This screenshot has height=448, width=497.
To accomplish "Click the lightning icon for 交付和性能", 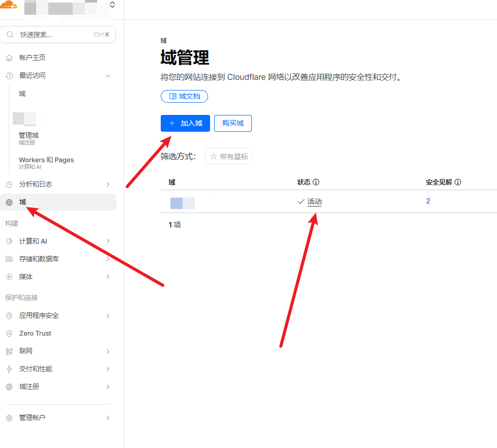I will click(9, 369).
